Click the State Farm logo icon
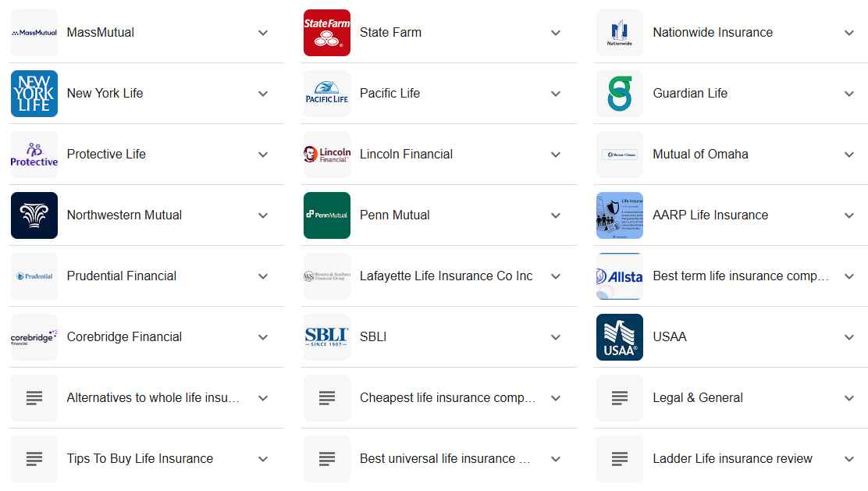Image resolution: width=868 pixels, height=491 pixels. click(326, 33)
